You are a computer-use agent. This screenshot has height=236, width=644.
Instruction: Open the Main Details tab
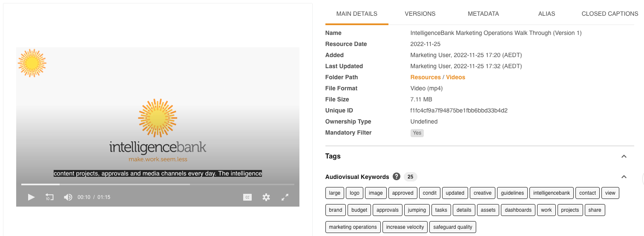pos(357,14)
